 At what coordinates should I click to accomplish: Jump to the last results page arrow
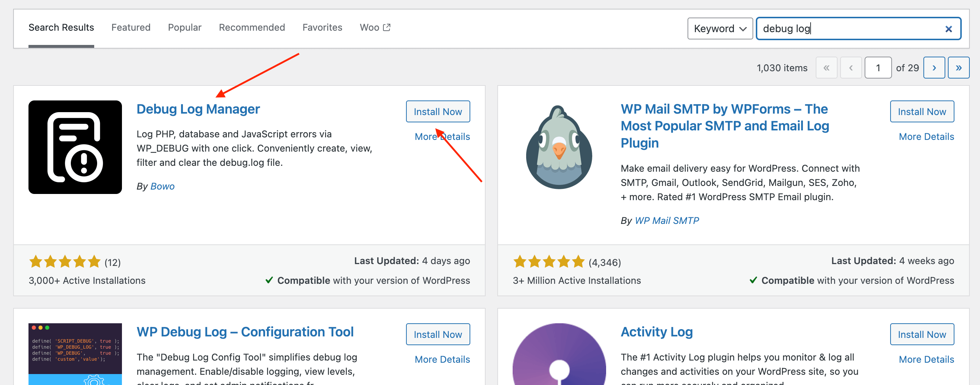coord(958,68)
